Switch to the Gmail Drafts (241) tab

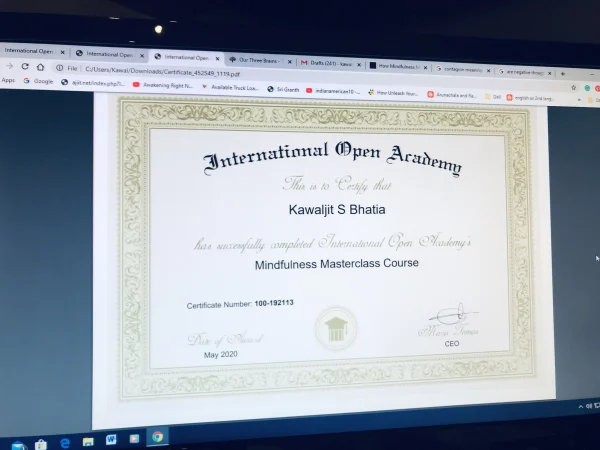331,64
